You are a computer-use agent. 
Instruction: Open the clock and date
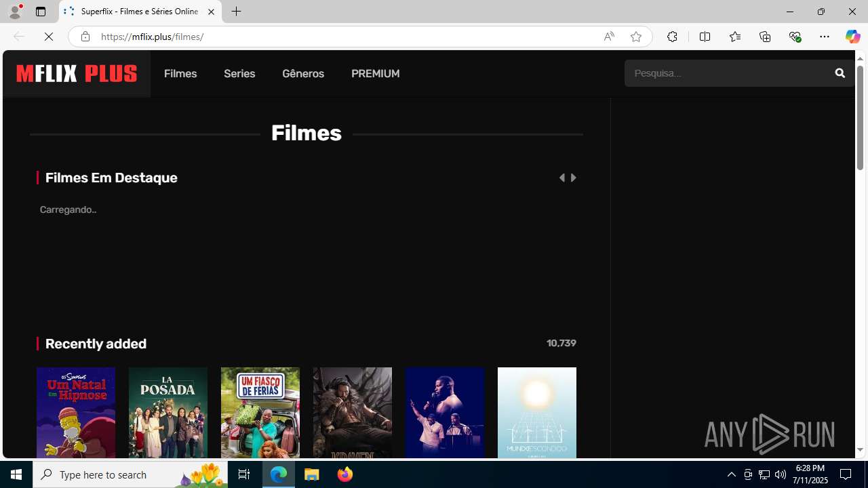(x=810, y=474)
